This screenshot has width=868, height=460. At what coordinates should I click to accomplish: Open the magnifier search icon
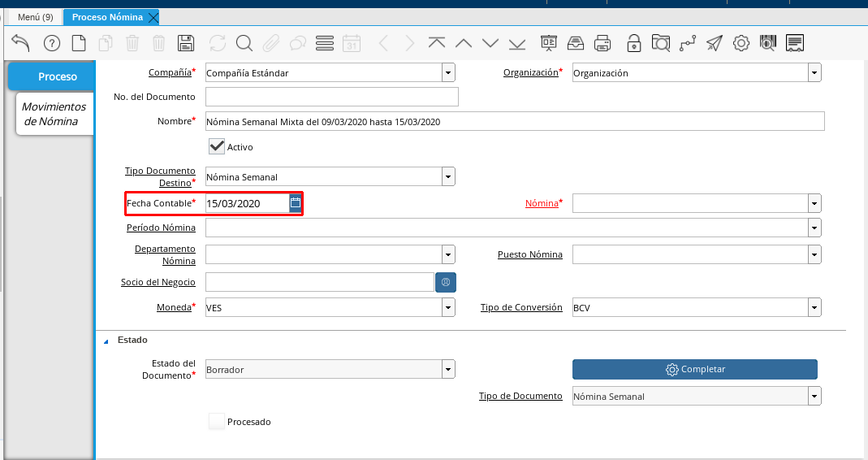click(244, 43)
